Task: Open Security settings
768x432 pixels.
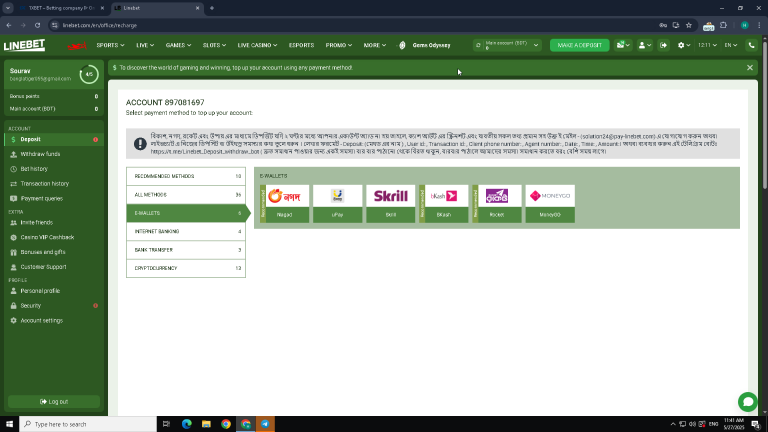Action: click(x=54, y=306)
